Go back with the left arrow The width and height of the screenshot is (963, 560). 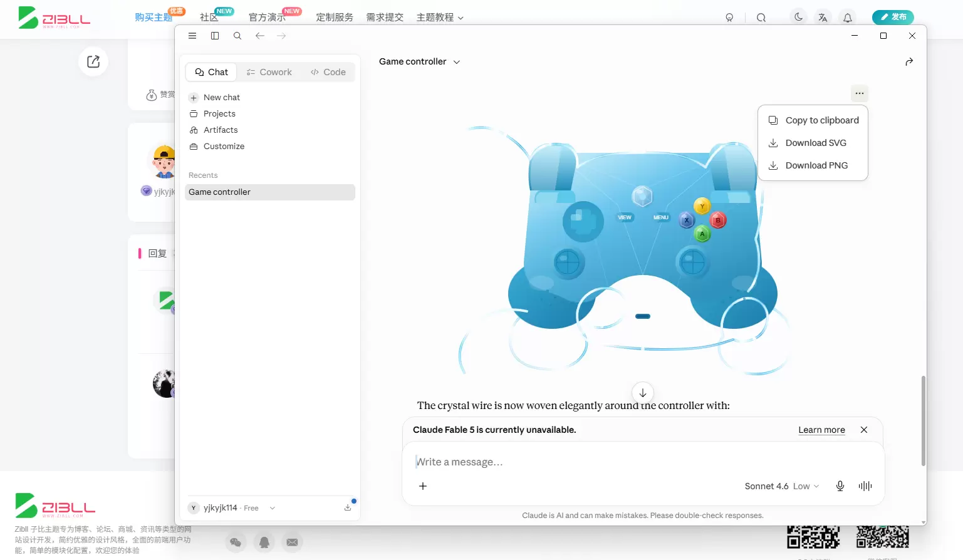(x=260, y=36)
